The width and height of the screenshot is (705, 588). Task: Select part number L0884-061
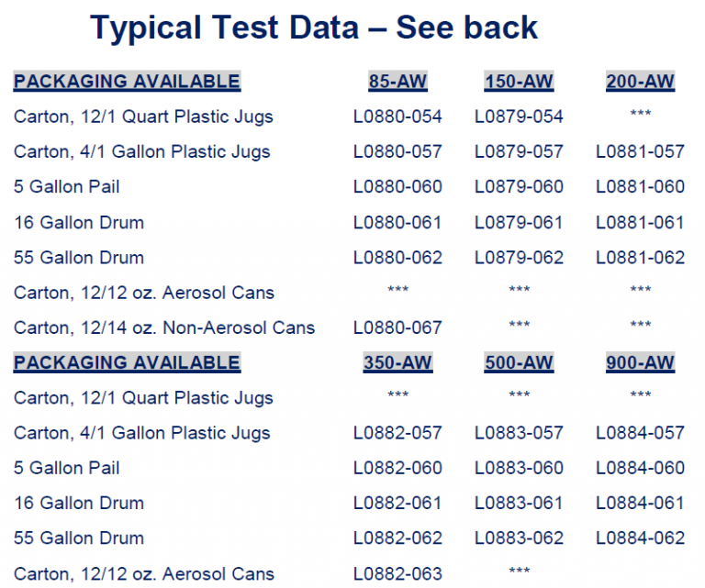point(640,503)
